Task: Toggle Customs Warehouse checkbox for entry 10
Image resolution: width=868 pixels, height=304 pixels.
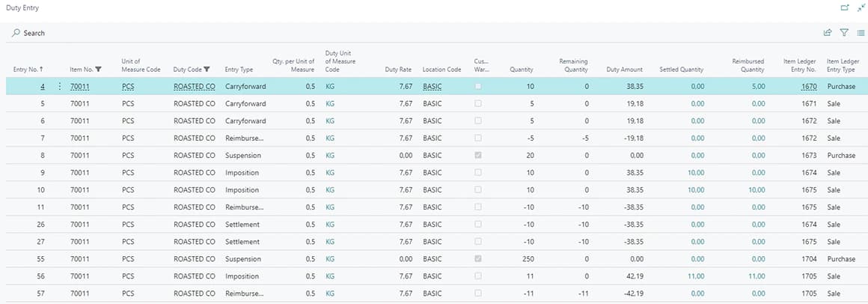Action: (477, 190)
